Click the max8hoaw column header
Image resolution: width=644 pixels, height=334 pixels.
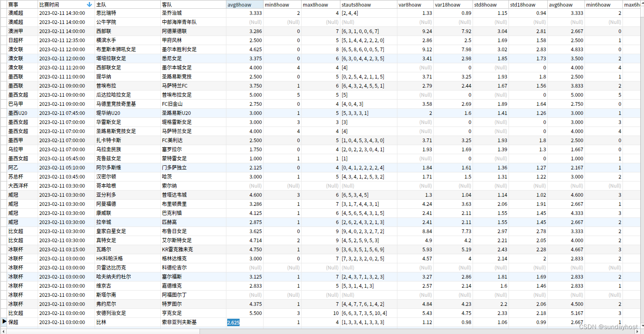321,5
